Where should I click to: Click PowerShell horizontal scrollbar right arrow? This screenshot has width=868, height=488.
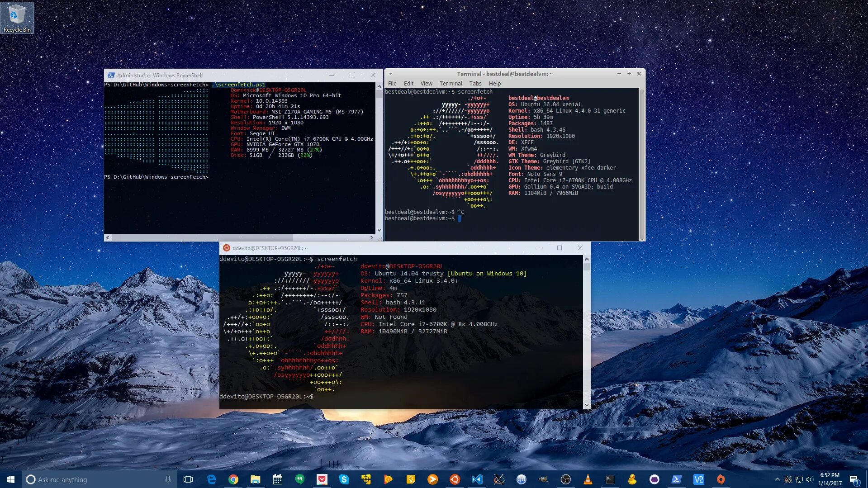[372, 237]
